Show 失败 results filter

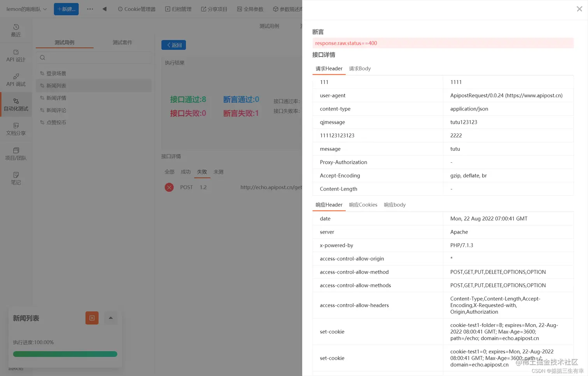point(202,172)
